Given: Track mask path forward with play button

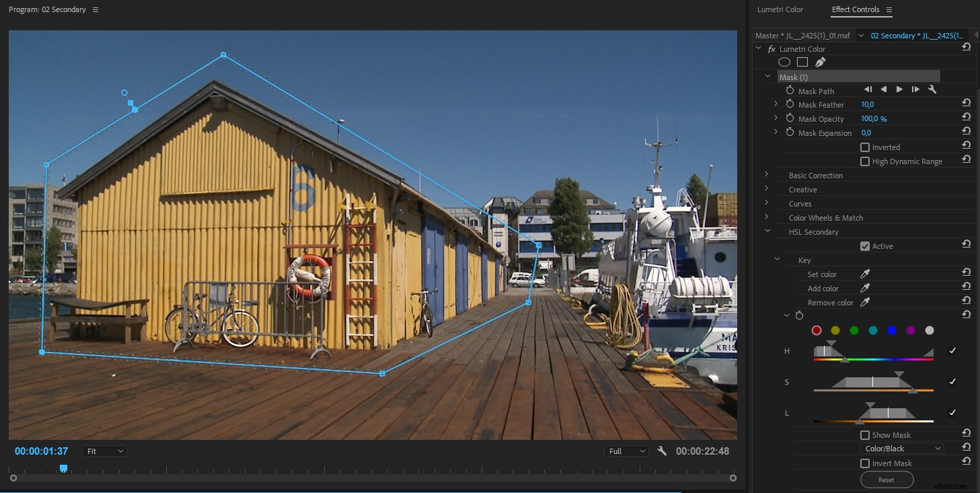Looking at the screenshot, I should (x=899, y=89).
